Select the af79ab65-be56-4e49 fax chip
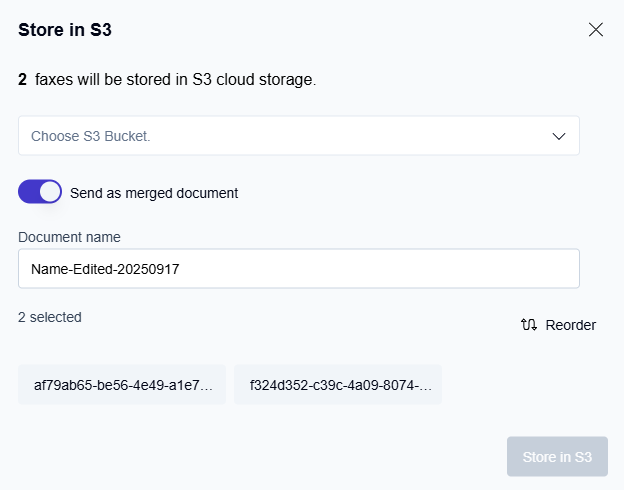 coord(122,385)
